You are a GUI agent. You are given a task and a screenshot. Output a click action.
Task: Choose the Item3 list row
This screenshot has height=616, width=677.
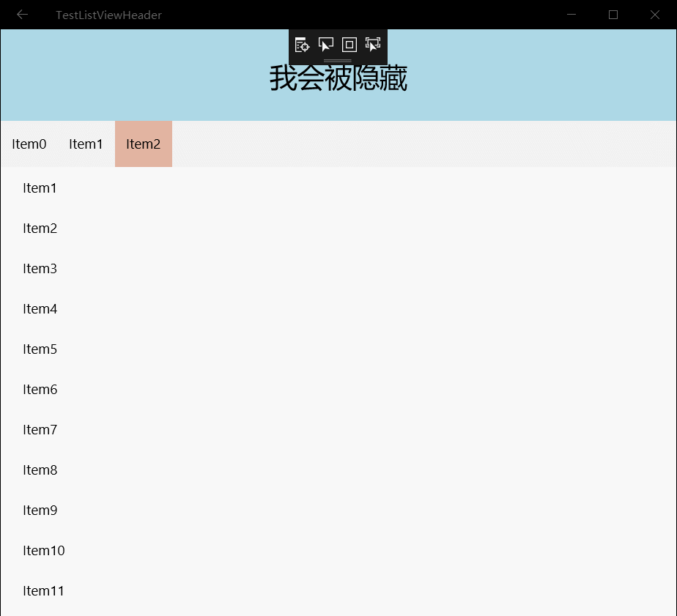338,269
